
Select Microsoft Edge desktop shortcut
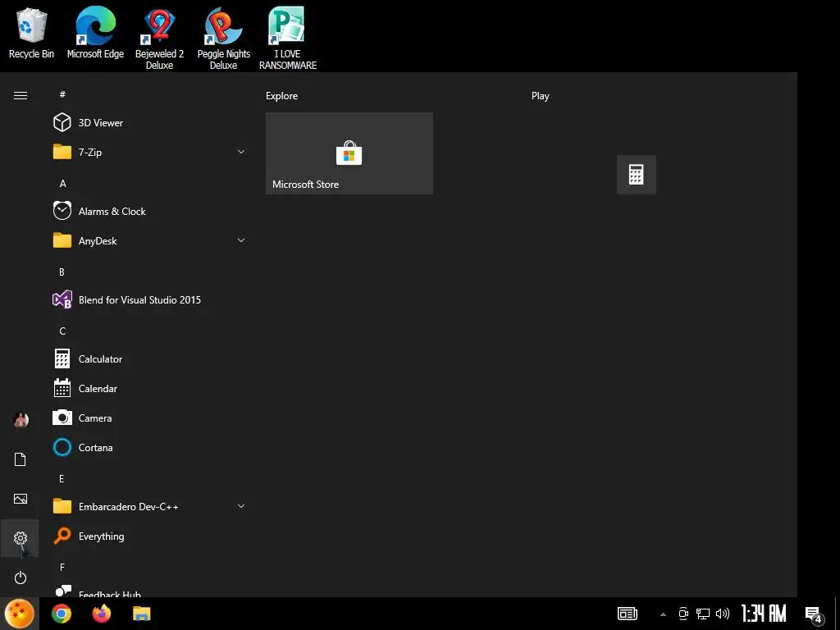(95, 33)
